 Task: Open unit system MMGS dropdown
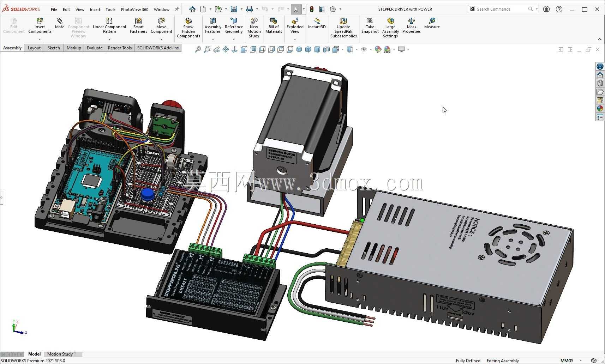[x=581, y=360]
